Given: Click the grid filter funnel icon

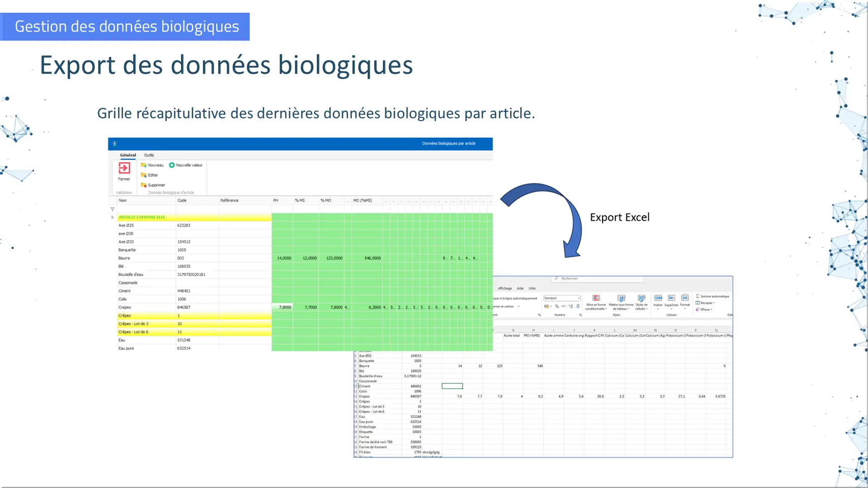Looking at the screenshot, I should point(112,209).
